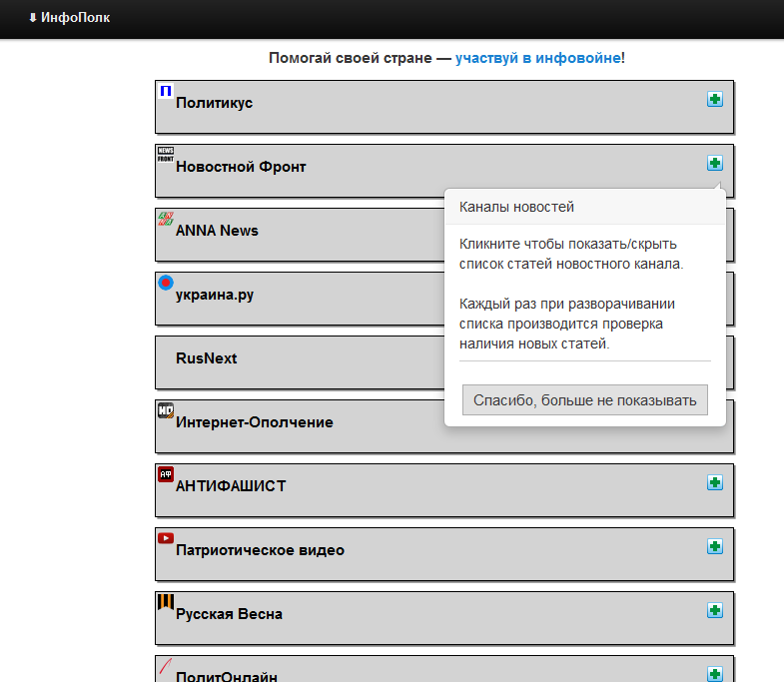Select the Политикус channel title
Screen dimensions: 784x682
tap(214, 103)
